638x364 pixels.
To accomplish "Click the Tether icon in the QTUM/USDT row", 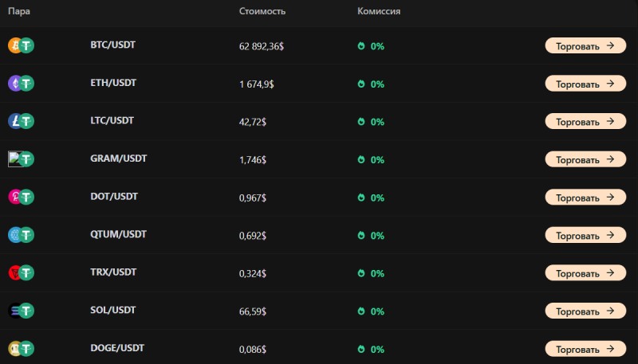I will click(x=26, y=235).
